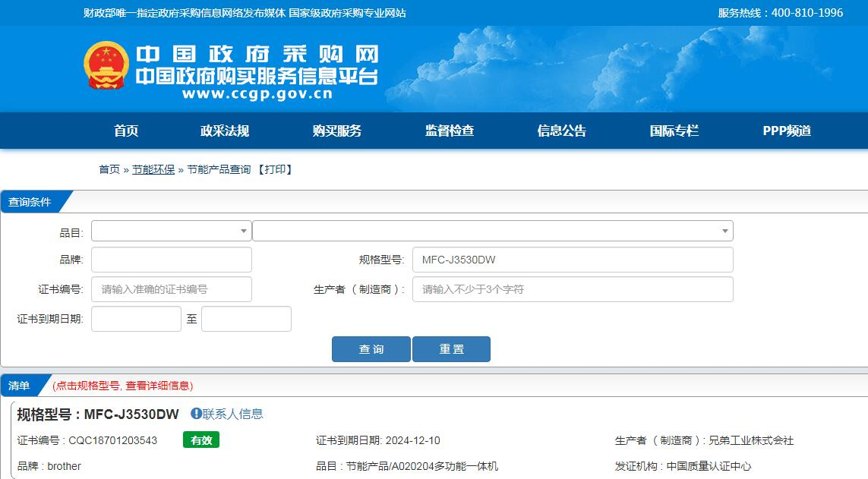
Task: Click the 节能产品查询 breadcrumb text
Action: [x=219, y=169]
